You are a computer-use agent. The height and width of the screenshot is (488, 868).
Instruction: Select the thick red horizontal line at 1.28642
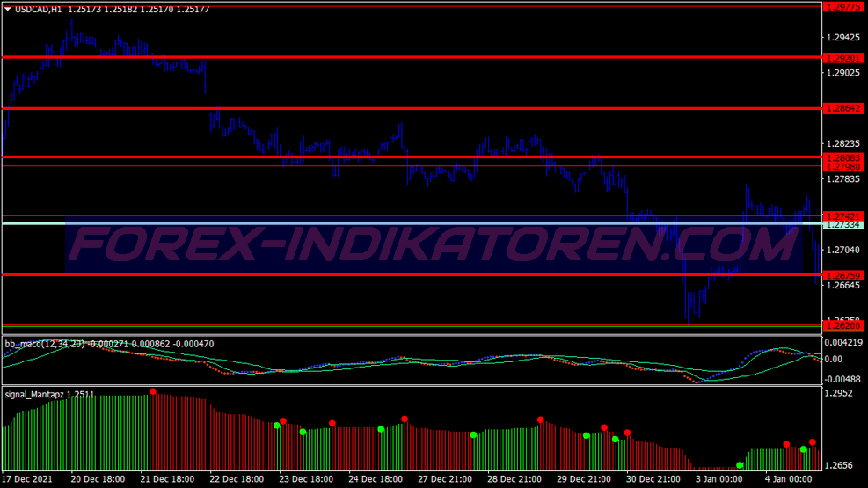point(412,108)
